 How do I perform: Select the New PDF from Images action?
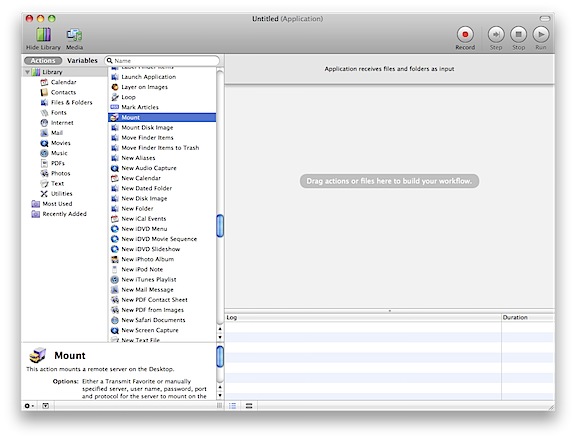tap(162, 310)
